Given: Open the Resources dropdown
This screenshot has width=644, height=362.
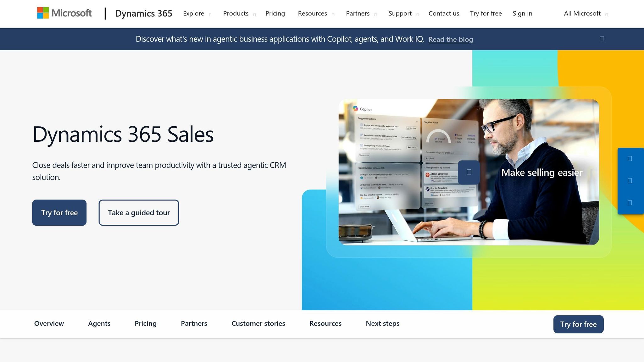Looking at the screenshot, I should point(316,14).
